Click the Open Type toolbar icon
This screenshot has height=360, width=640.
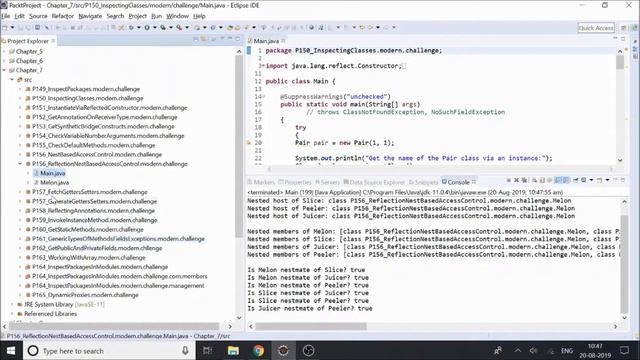point(230,27)
